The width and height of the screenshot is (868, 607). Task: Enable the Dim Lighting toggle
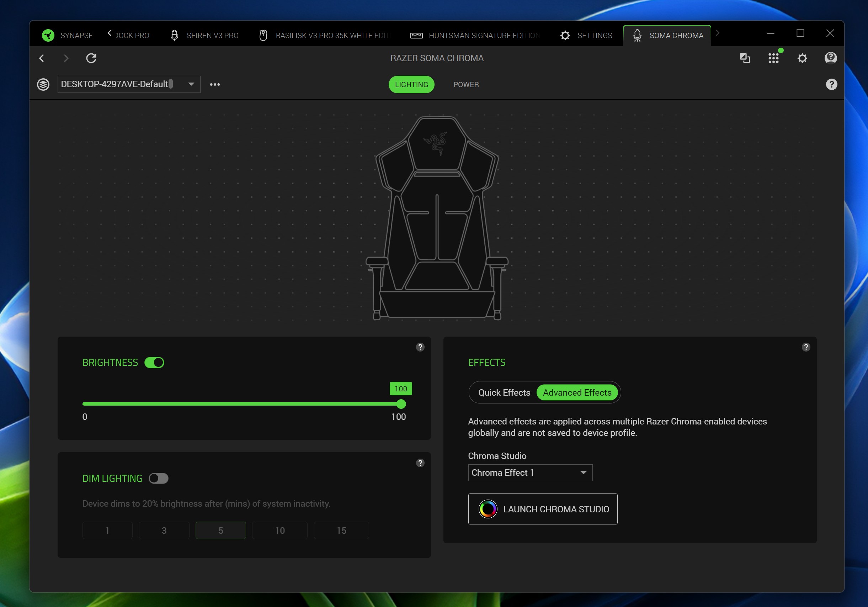158,479
